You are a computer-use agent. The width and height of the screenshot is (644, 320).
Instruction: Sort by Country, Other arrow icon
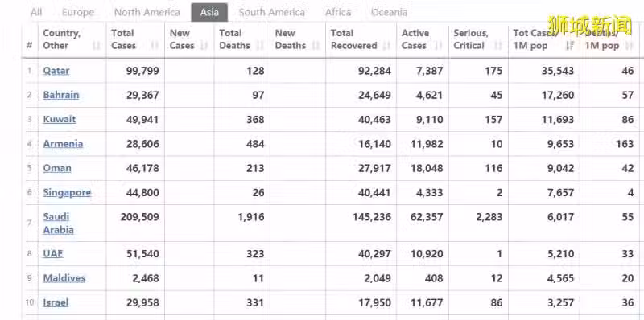coord(96,46)
